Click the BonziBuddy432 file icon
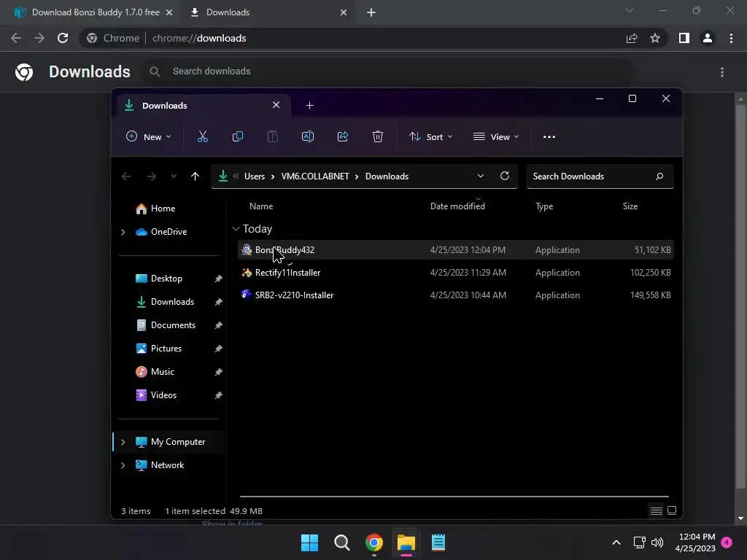Image resolution: width=747 pixels, height=560 pixels. (x=247, y=249)
